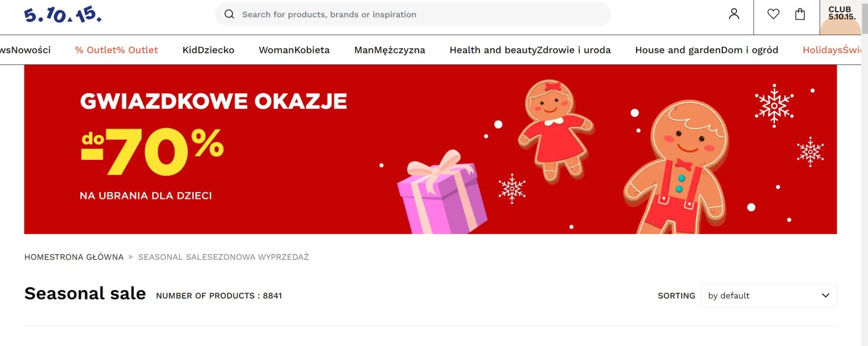The height and width of the screenshot is (346, 868).
Task: Click the search magnifier icon
Action: pyautogui.click(x=229, y=14)
